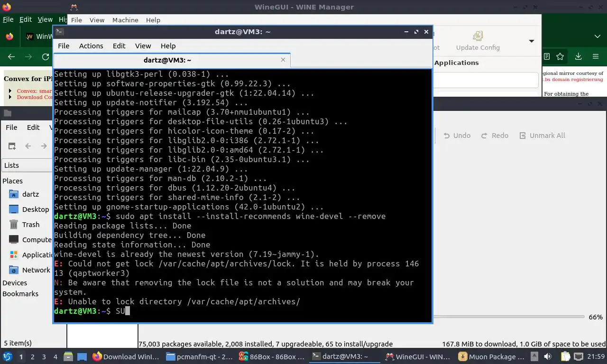Click the network tray icon
Image resolution: width=607 pixels, height=364 pixels.
tap(579, 357)
